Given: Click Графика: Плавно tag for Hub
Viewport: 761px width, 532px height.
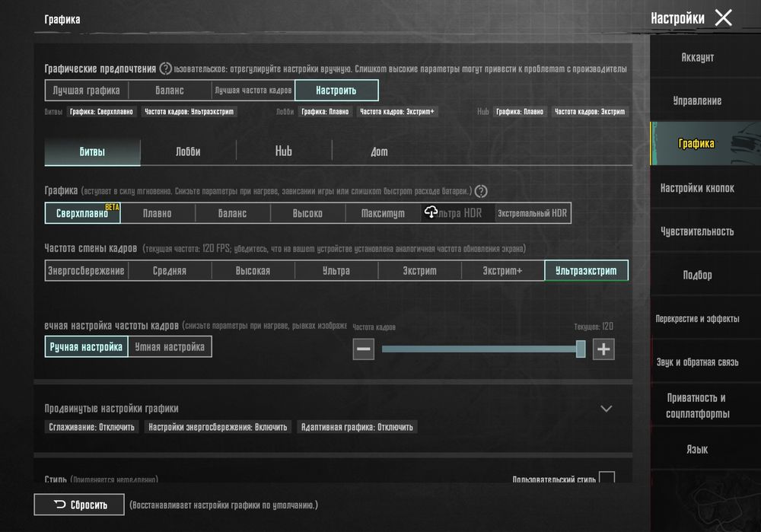Looking at the screenshot, I should click(520, 112).
